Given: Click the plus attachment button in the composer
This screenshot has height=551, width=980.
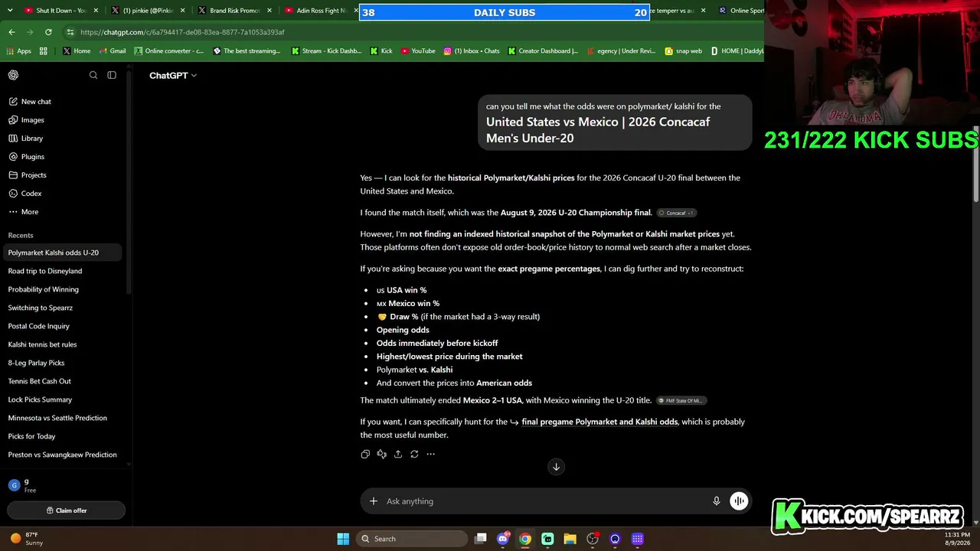Looking at the screenshot, I should point(374,501).
